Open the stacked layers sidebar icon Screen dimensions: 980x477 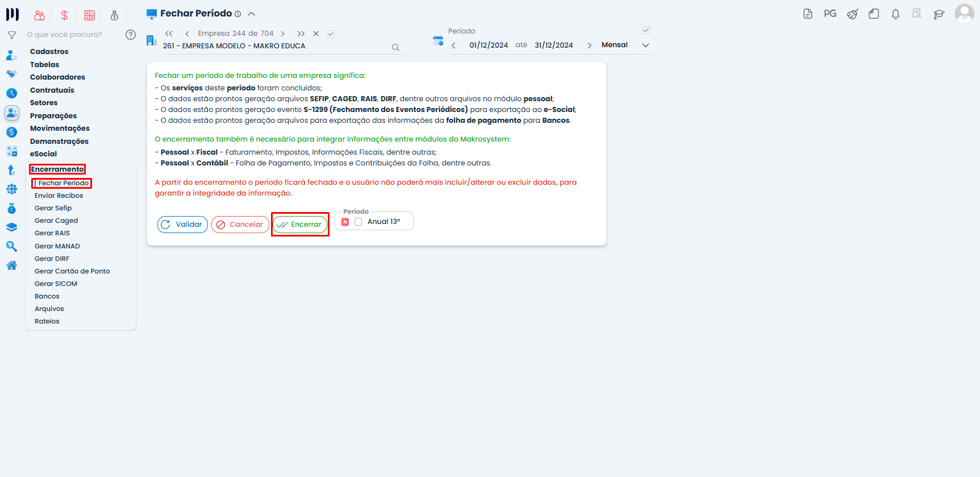pyautogui.click(x=11, y=227)
